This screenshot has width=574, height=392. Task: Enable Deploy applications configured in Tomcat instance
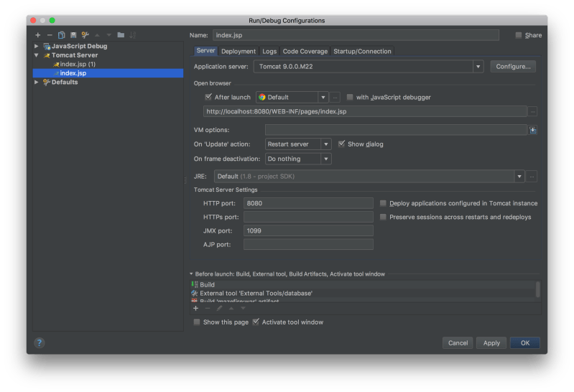tap(383, 203)
